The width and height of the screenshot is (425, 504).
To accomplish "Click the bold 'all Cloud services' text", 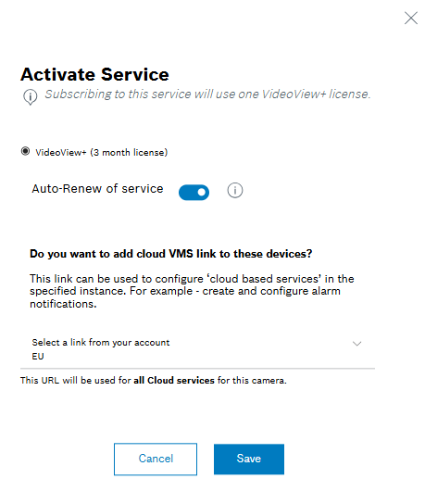I will [174, 380].
